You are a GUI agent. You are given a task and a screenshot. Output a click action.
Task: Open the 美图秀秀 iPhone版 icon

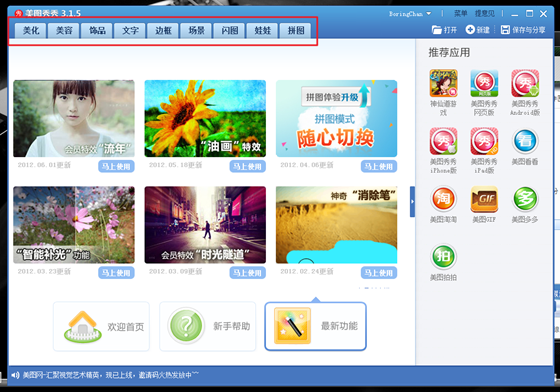coord(443,141)
